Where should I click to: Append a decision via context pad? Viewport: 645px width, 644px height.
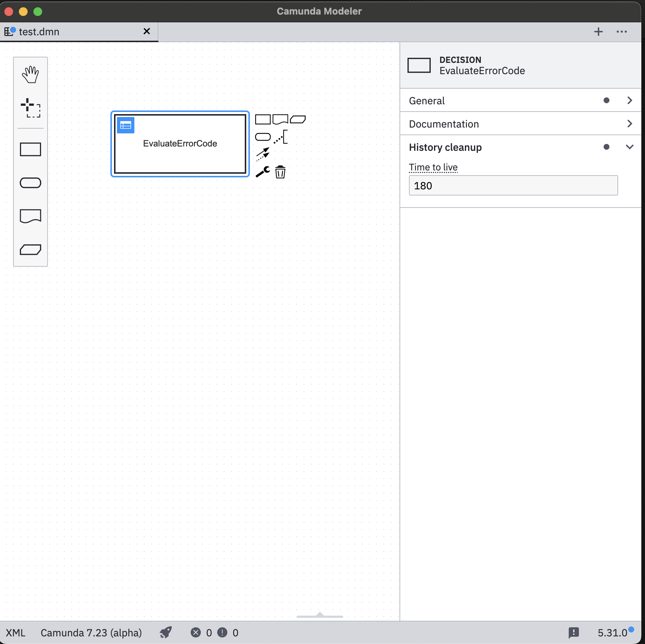coord(263,119)
